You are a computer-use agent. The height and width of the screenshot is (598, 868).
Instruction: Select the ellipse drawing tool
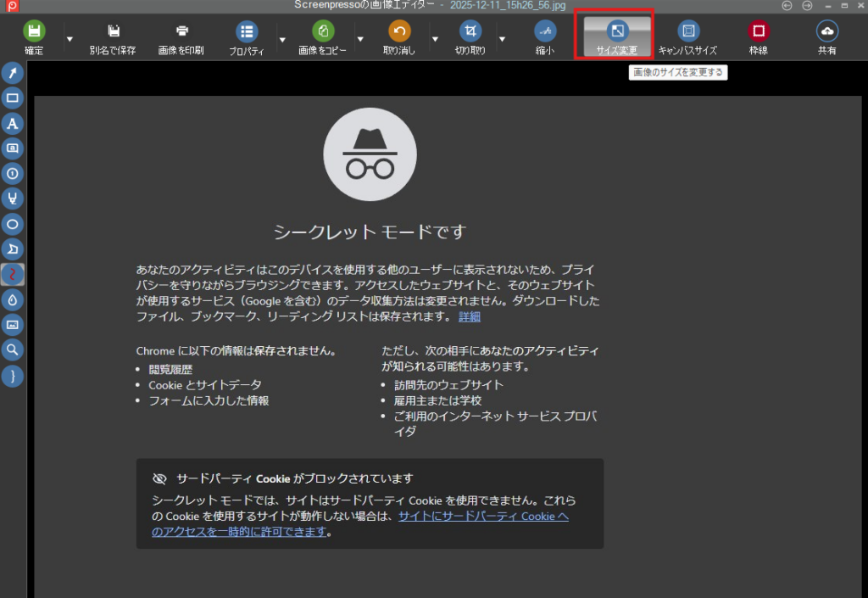(x=13, y=225)
